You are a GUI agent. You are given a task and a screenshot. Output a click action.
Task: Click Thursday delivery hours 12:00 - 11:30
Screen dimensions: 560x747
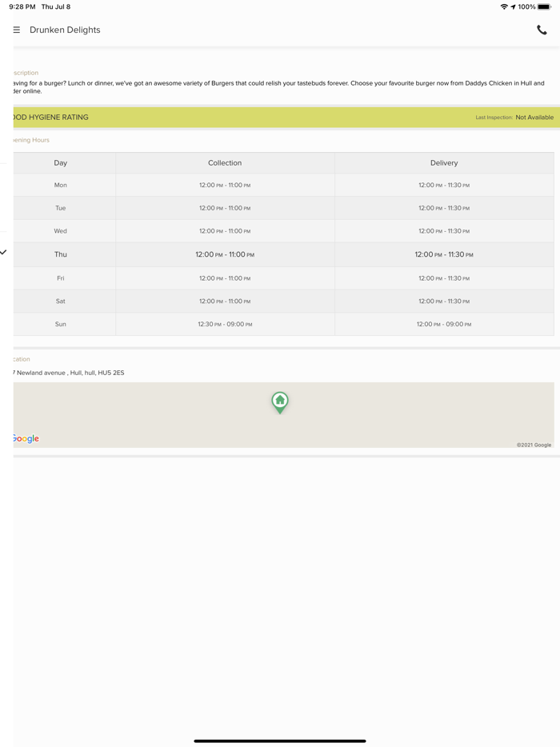(x=444, y=254)
